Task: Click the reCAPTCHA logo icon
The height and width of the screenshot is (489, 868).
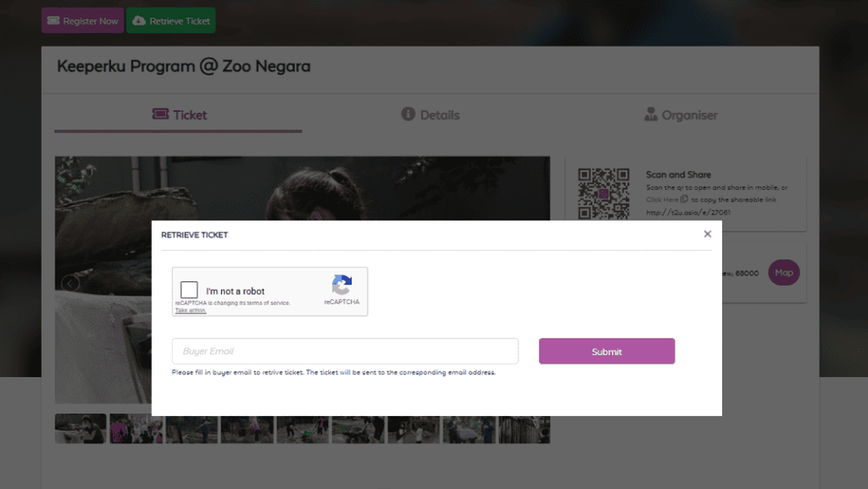Action: (341, 285)
